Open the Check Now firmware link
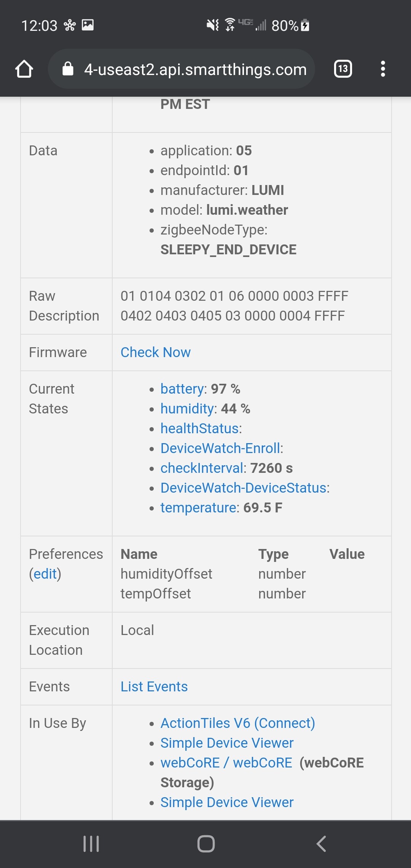 pyautogui.click(x=156, y=353)
